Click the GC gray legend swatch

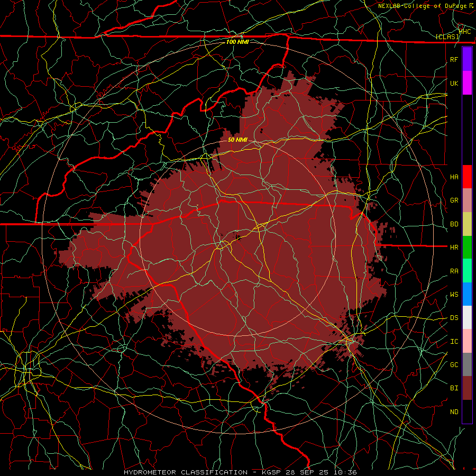click(x=467, y=364)
